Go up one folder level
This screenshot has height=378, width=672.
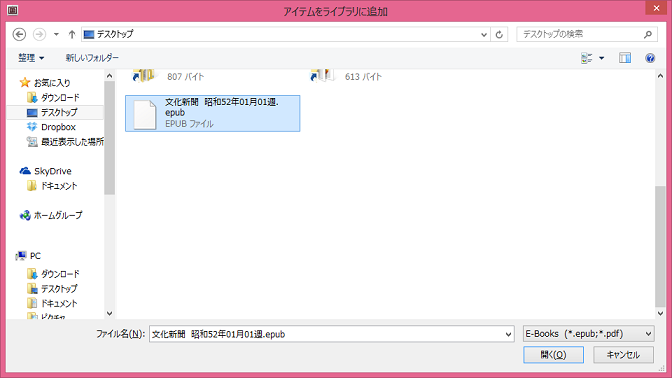click(72, 34)
